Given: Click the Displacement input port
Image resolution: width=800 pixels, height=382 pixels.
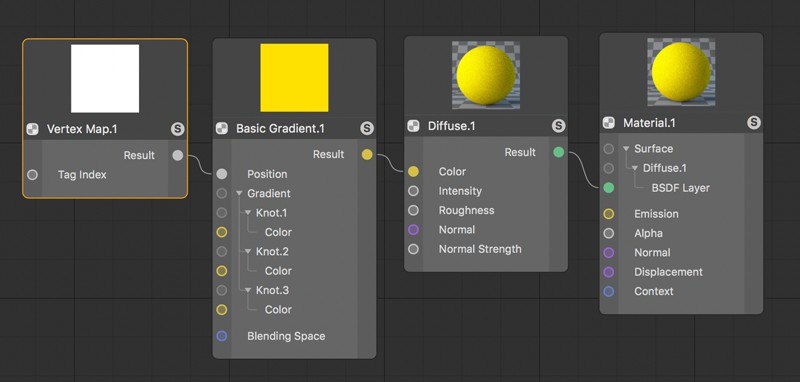Looking at the screenshot, I should pyautogui.click(x=609, y=272).
